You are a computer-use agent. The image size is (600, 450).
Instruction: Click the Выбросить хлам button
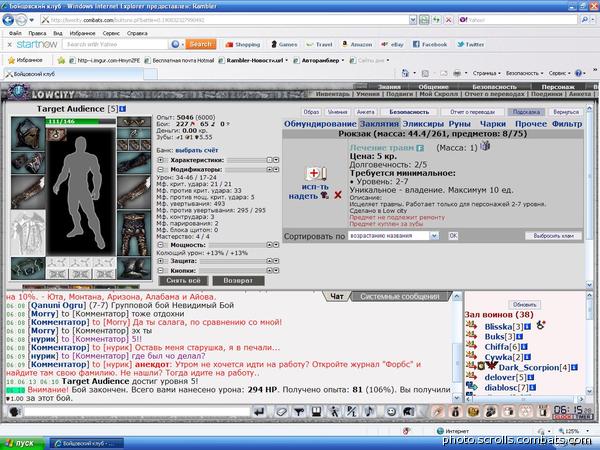tap(553, 236)
